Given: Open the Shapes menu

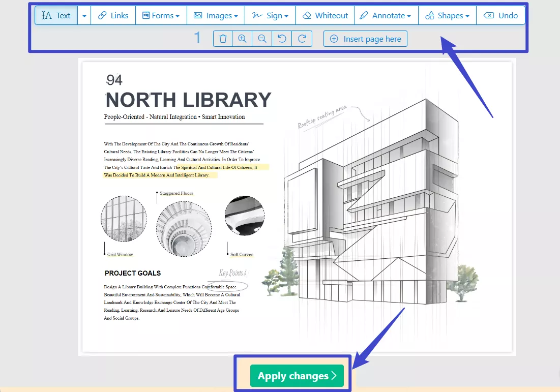Looking at the screenshot, I should tap(447, 15).
